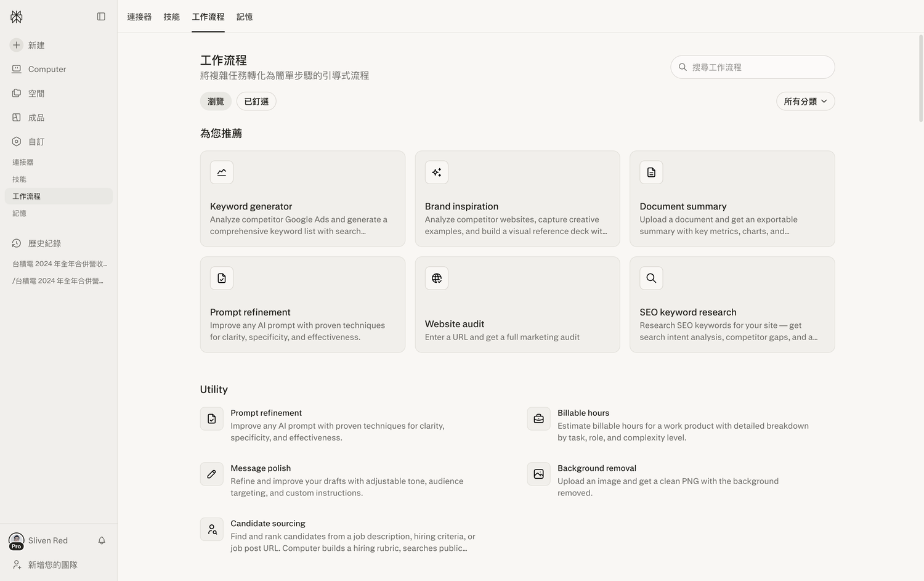Image resolution: width=924 pixels, height=581 pixels.
Task: Open the Candidate sourcing utility title
Action: coord(268,523)
